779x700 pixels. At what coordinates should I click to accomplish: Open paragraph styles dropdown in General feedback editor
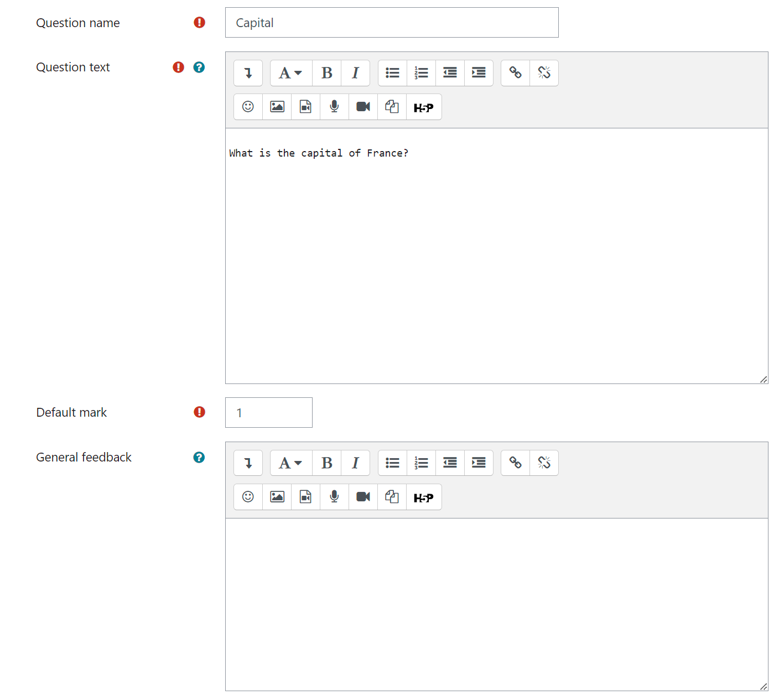coord(291,463)
